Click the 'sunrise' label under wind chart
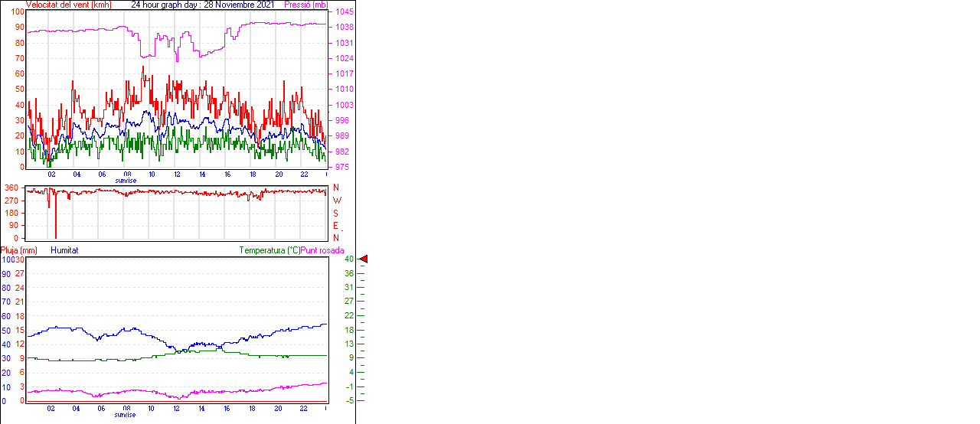The image size is (980, 424). (x=126, y=181)
